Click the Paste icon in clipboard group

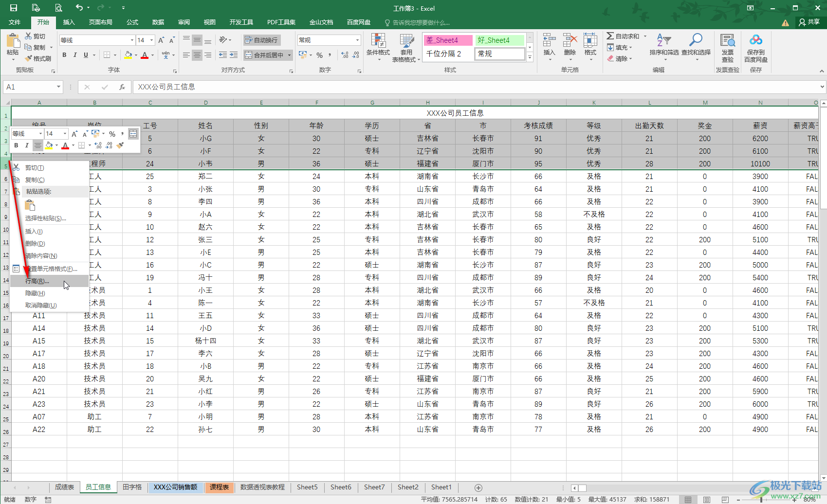coord(13,41)
